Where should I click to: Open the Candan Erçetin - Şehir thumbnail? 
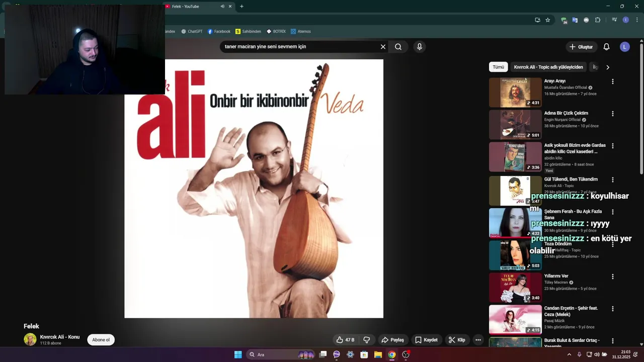click(515, 319)
